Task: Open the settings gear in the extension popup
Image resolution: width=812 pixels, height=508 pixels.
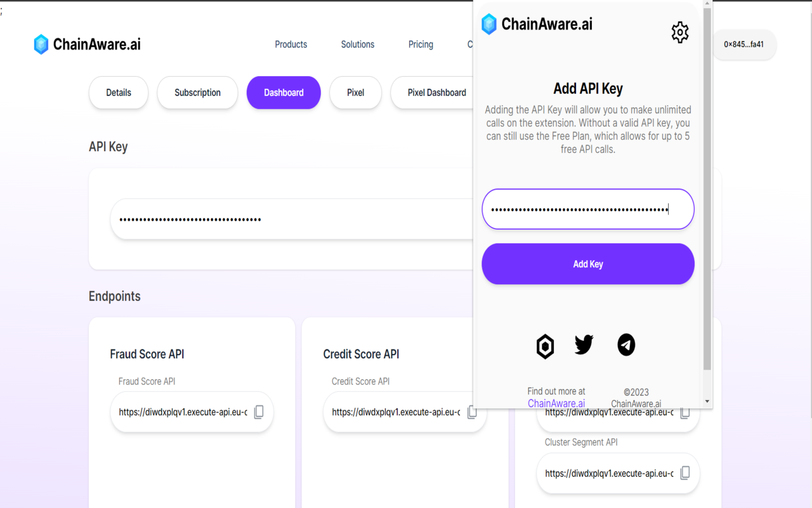Action: [680, 32]
